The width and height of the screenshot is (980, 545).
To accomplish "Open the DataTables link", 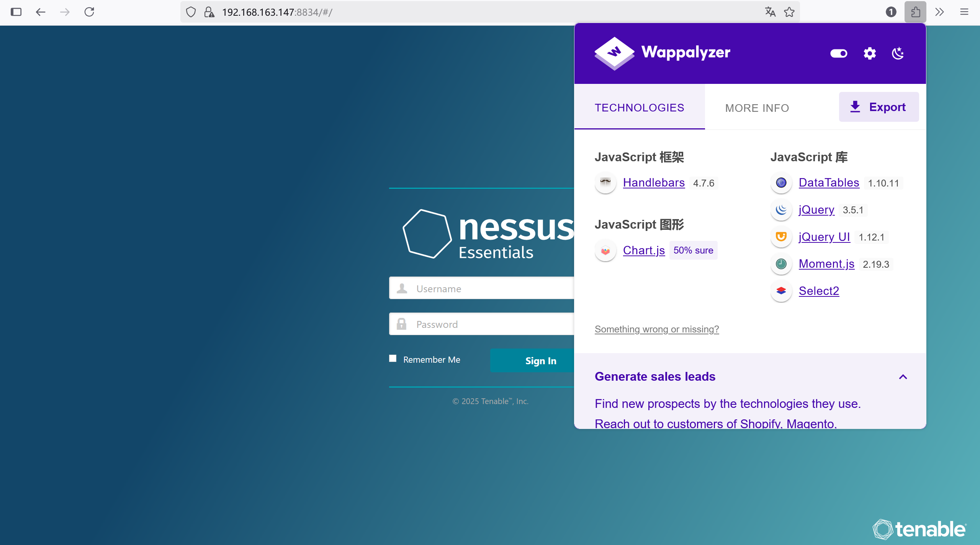I will coord(829,183).
